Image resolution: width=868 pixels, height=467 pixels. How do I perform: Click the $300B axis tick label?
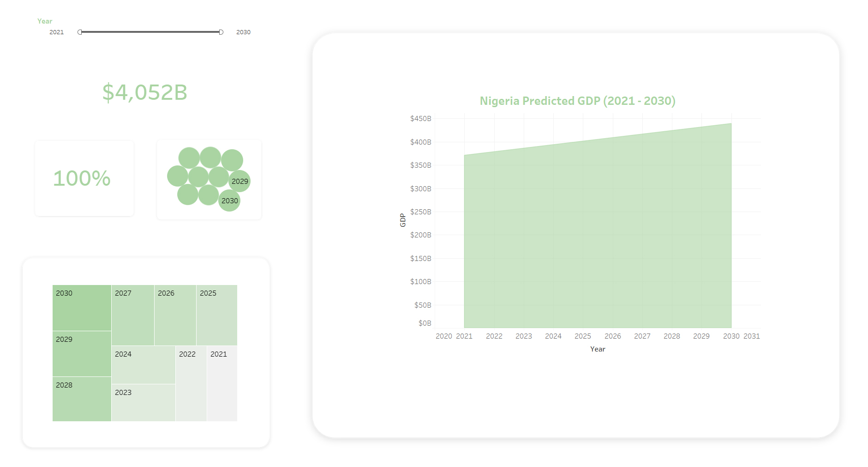tap(420, 189)
